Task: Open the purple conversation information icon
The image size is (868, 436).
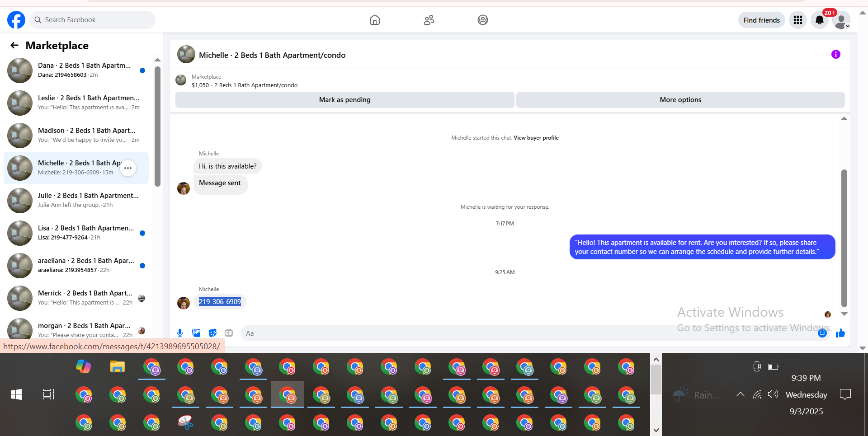Action: pyautogui.click(x=836, y=54)
